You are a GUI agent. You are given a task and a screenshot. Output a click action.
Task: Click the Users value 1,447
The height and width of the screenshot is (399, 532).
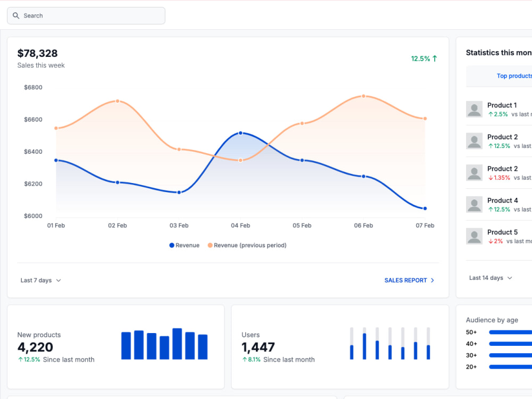[x=258, y=347]
